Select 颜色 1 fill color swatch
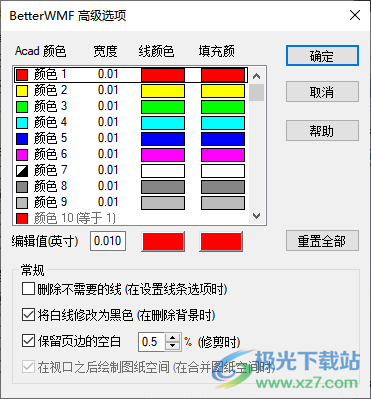This screenshot has width=371, height=399. point(223,75)
